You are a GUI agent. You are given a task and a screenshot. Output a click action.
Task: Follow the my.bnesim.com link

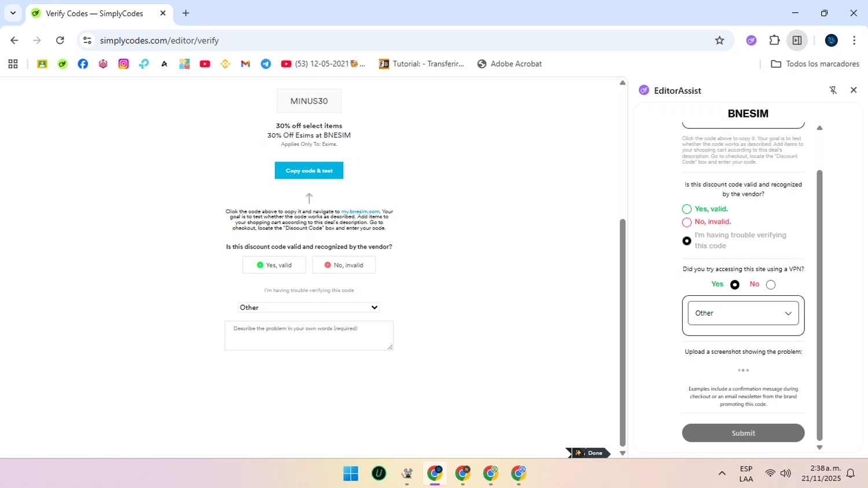[x=360, y=212]
